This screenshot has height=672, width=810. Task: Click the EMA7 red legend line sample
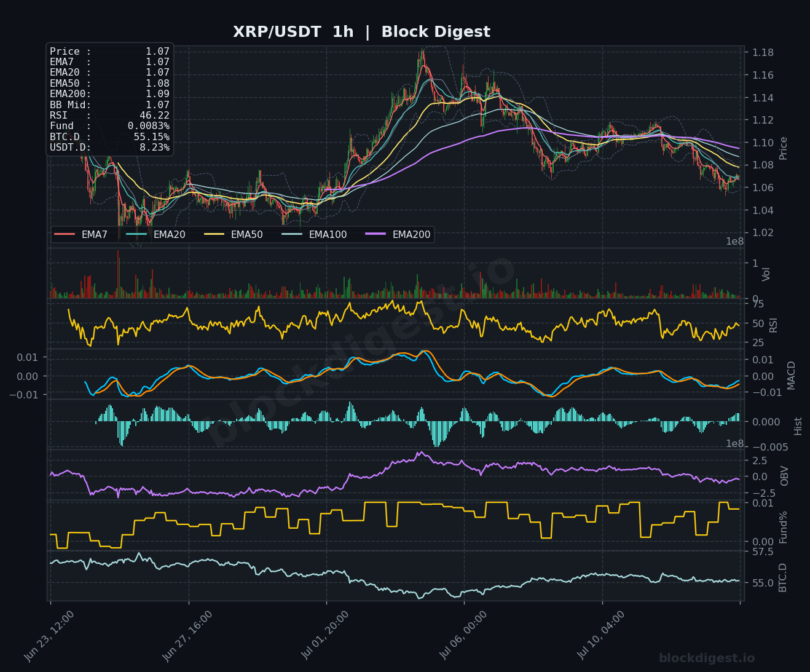pyautogui.click(x=65, y=234)
